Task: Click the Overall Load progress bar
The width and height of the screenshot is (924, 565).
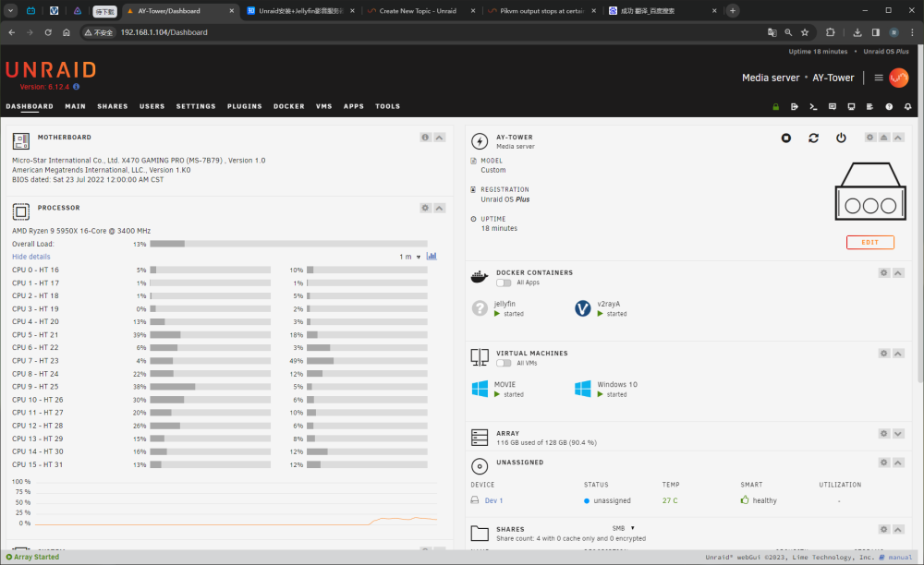Action: pos(288,244)
